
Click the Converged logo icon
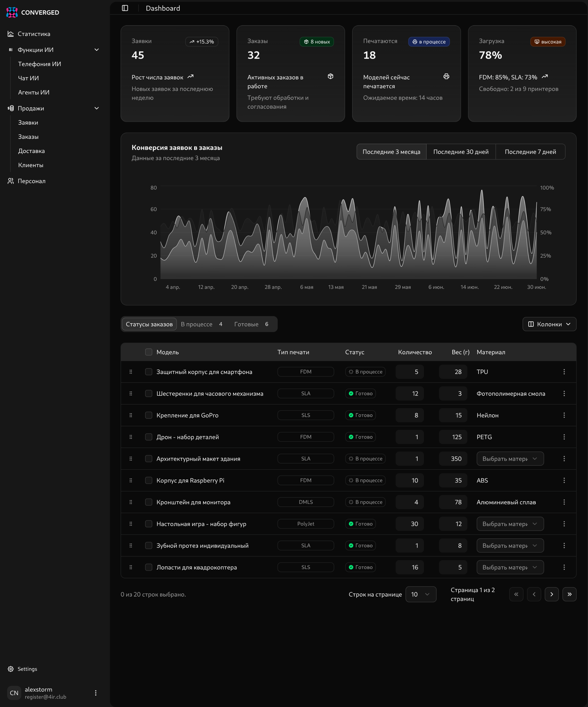tap(12, 12)
